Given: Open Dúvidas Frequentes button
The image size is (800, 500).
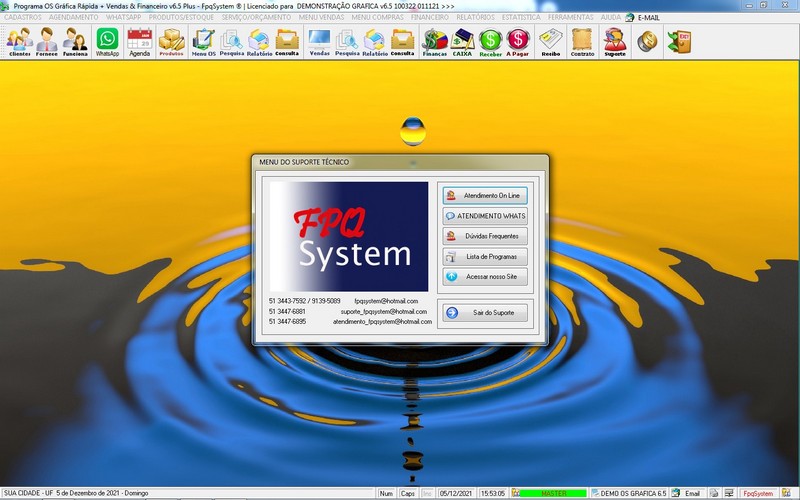Looking at the screenshot, I should [x=485, y=236].
